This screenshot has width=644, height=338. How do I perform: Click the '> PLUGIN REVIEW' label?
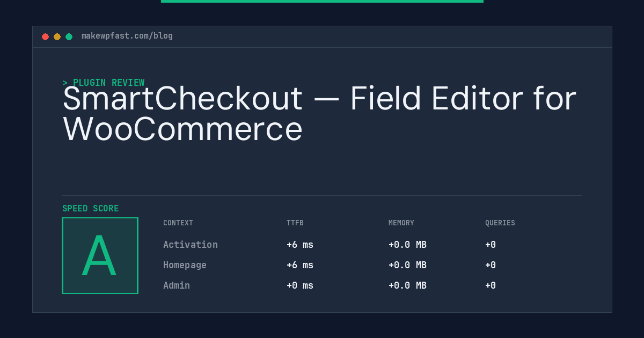coord(104,83)
